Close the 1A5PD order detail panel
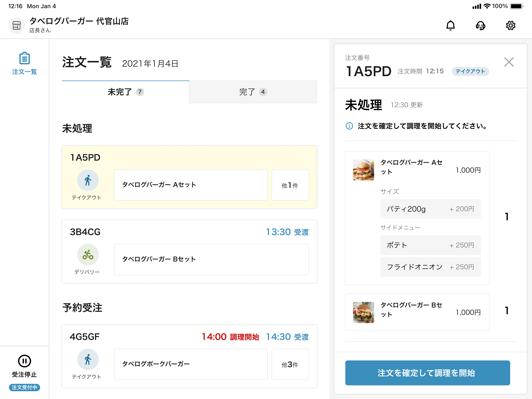This screenshot has width=532, height=399. (x=509, y=62)
